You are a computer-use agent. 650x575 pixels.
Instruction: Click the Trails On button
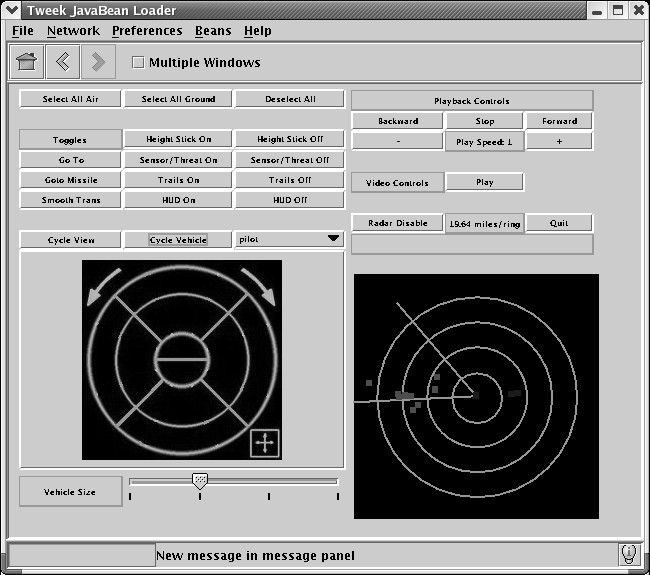pyautogui.click(x=178, y=180)
